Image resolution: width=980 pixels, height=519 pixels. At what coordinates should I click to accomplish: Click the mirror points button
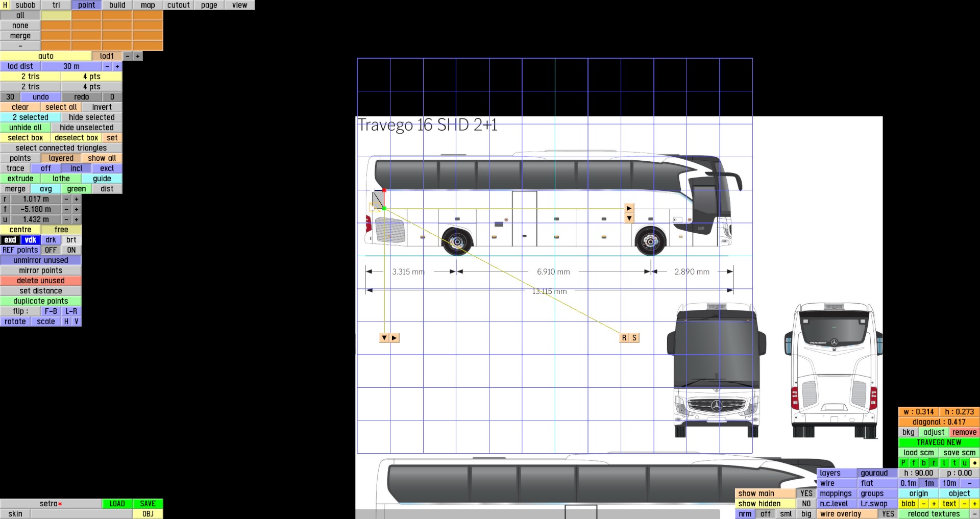41,270
